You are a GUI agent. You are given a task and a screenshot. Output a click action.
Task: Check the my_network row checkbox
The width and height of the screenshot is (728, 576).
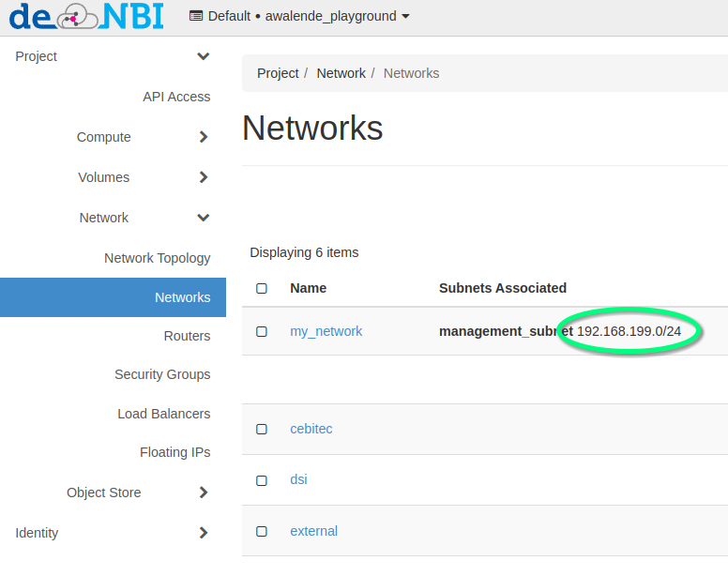click(x=262, y=331)
